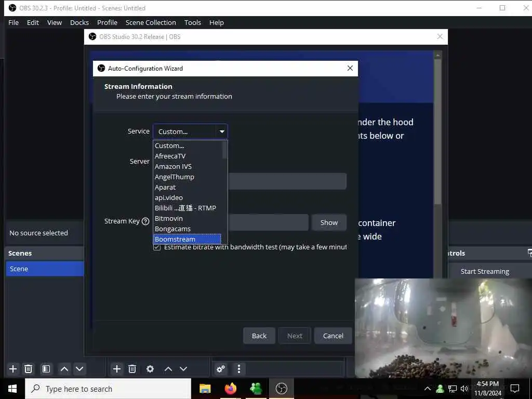Open Windows Start menu
This screenshot has width=532, height=399.
click(x=12, y=389)
